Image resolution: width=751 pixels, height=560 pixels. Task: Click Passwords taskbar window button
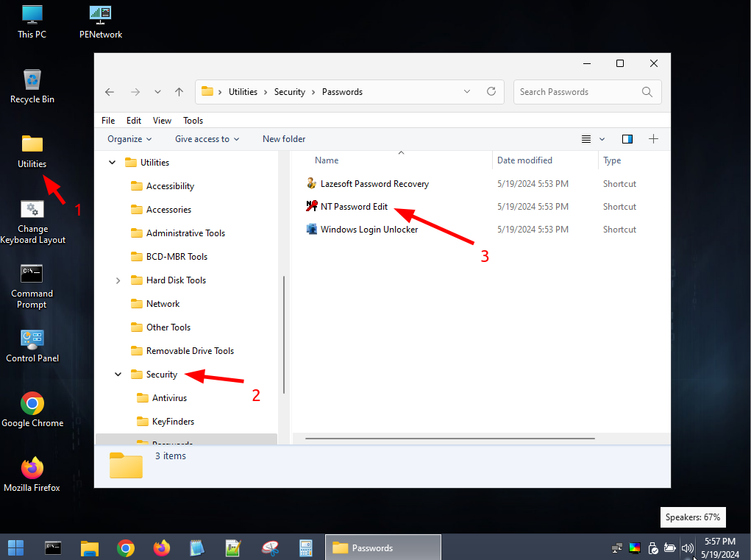tap(383, 547)
